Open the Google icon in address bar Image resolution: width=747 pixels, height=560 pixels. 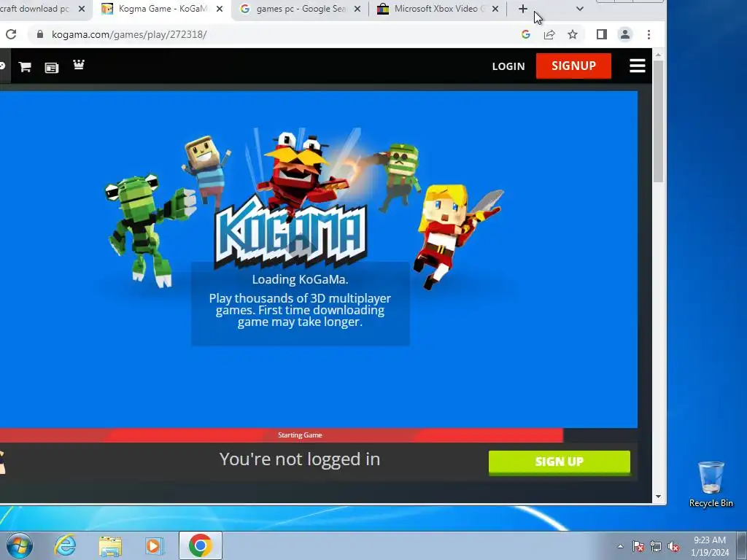tap(526, 34)
